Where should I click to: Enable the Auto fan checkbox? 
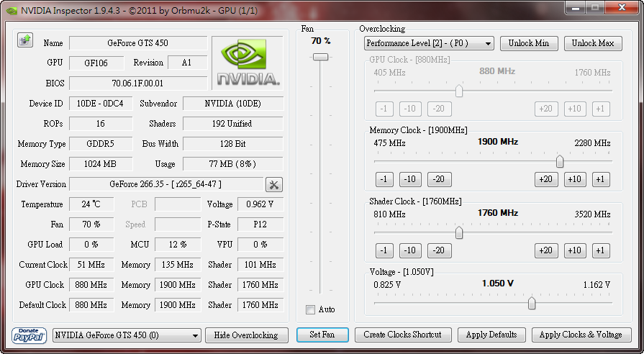pyautogui.click(x=311, y=309)
